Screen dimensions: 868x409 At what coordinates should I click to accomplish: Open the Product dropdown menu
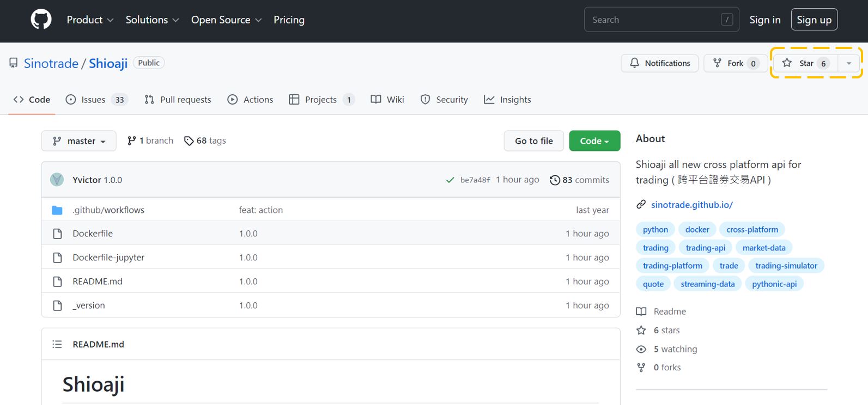pyautogui.click(x=90, y=20)
